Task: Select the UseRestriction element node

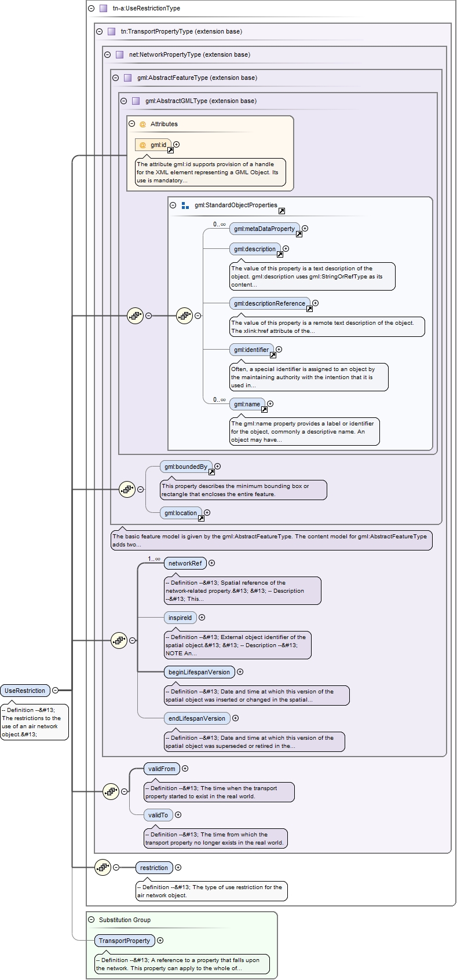Action: [25, 691]
